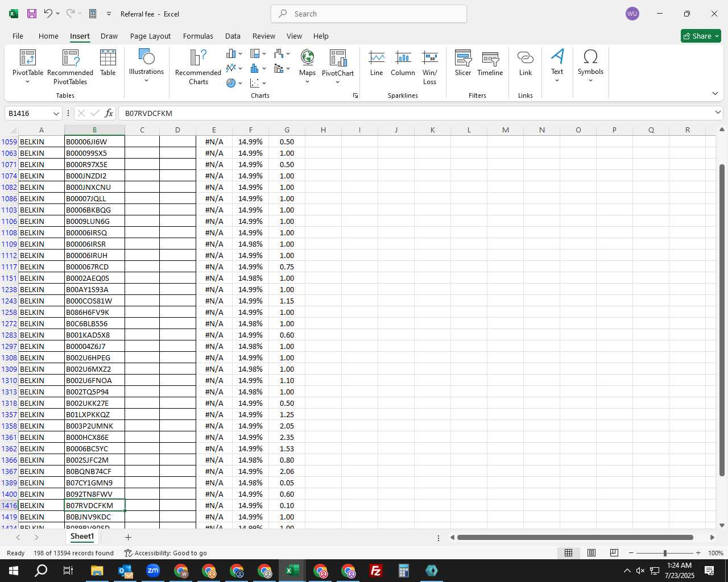
Task: Open the File menu
Action: coord(18,36)
